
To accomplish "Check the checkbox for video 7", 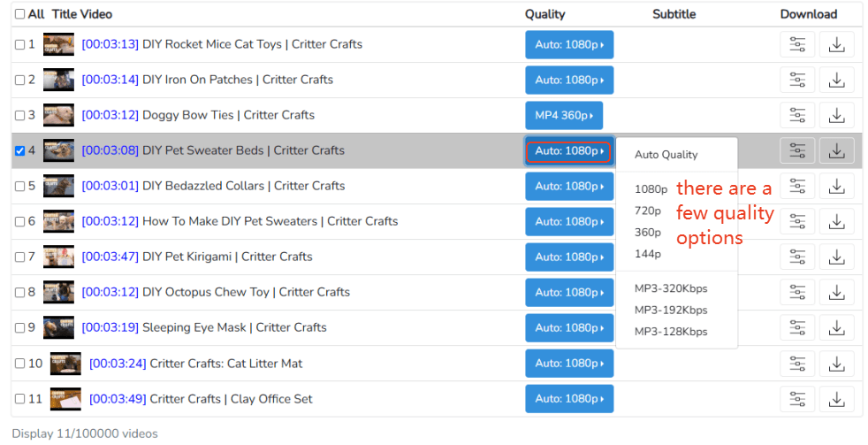I will coord(20,257).
